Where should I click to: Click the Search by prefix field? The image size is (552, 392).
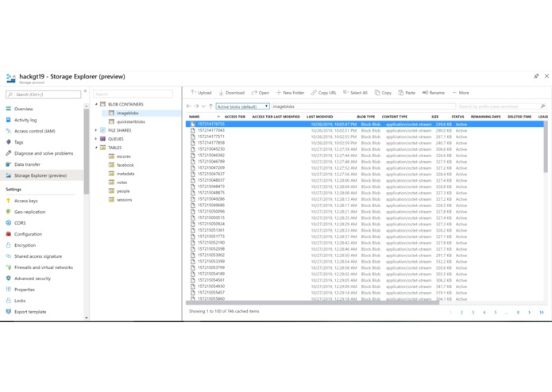pyautogui.click(x=499, y=106)
